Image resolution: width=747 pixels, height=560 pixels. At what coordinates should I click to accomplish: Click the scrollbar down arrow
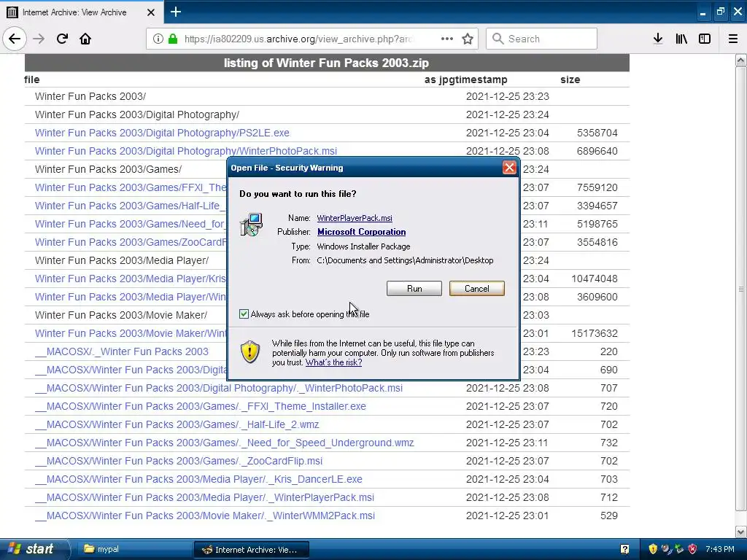click(x=741, y=532)
